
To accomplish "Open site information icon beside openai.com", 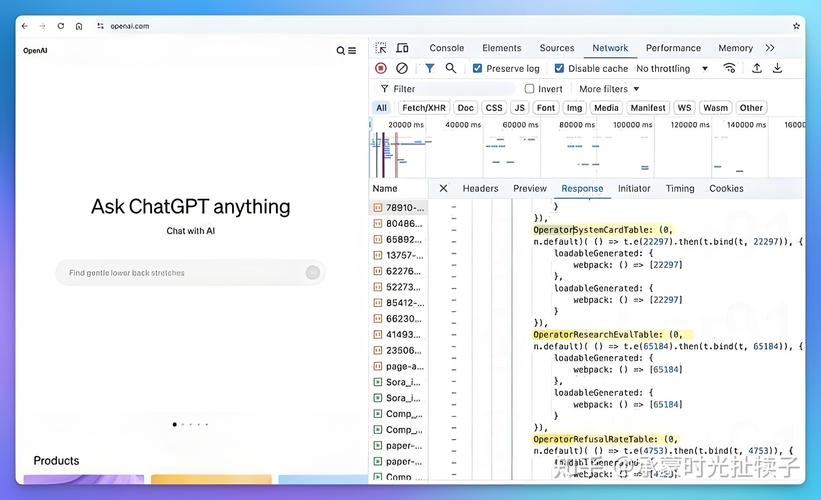I will (x=100, y=26).
